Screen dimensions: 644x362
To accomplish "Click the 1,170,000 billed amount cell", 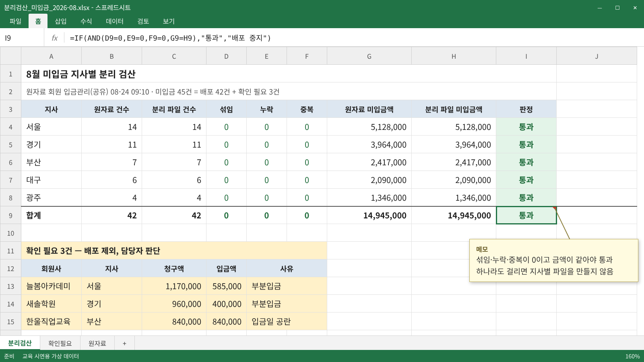I will pyautogui.click(x=174, y=286).
